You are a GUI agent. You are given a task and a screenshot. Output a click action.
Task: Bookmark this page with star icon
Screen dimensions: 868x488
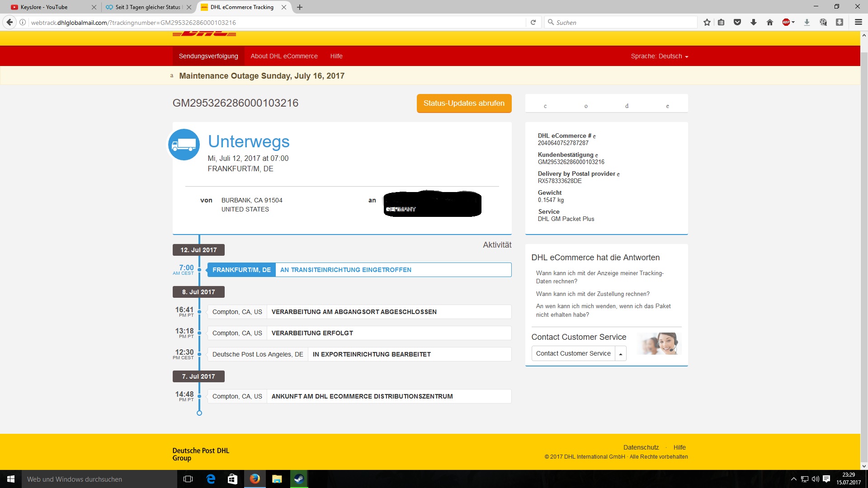click(707, 22)
